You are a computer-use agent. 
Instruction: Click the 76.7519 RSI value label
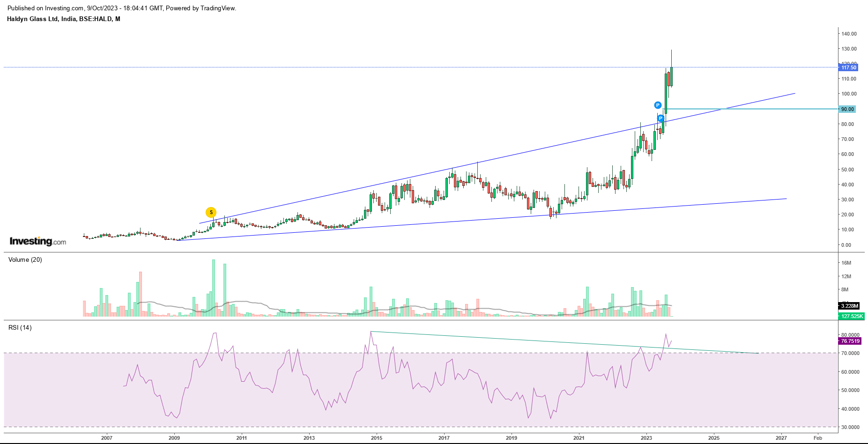[x=850, y=341]
